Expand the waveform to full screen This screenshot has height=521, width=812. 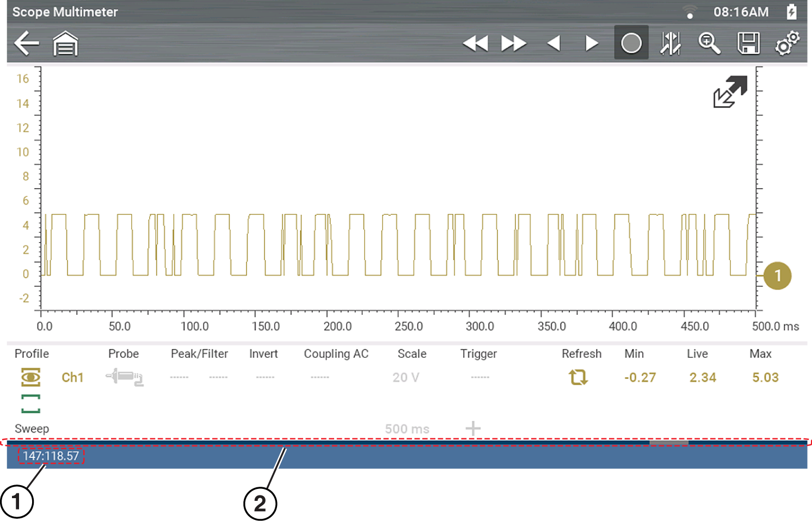(730, 91)
